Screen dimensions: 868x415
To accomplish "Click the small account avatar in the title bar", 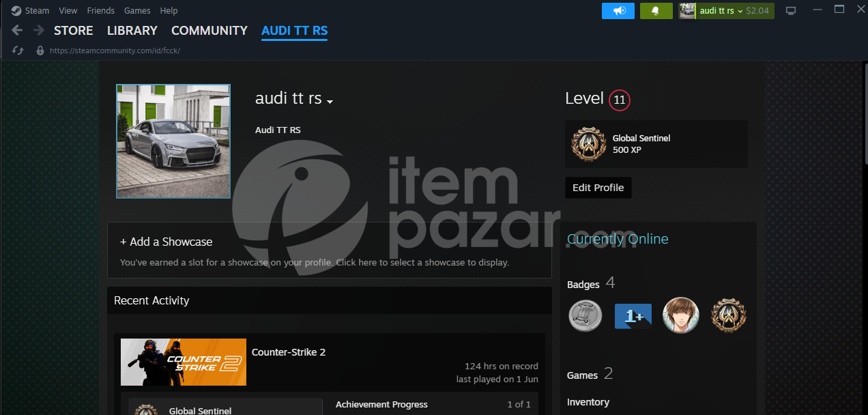I will (x=688, y=11).
